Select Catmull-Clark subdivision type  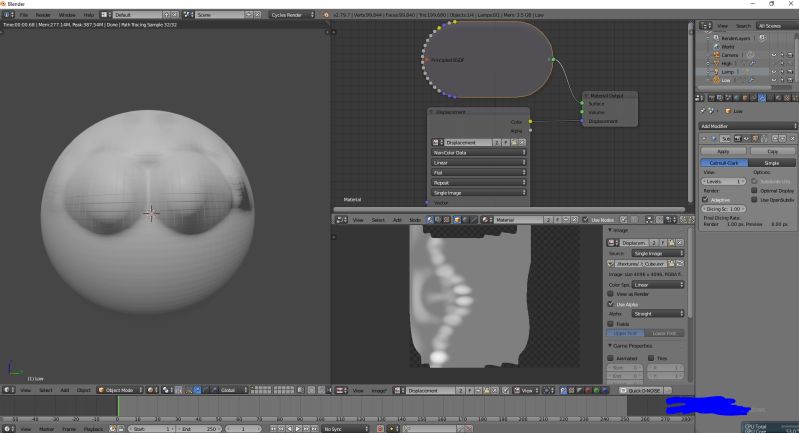pos(724,163)
